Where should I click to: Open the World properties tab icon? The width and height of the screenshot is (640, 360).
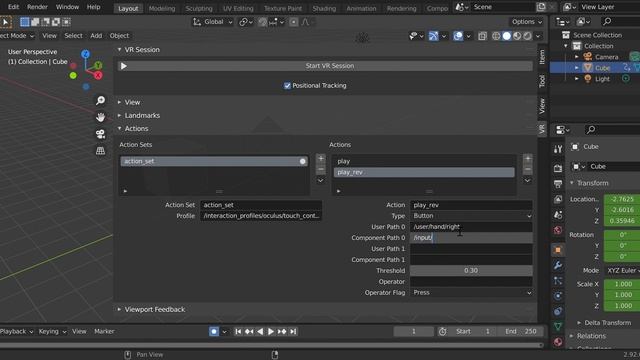(558, 230)
